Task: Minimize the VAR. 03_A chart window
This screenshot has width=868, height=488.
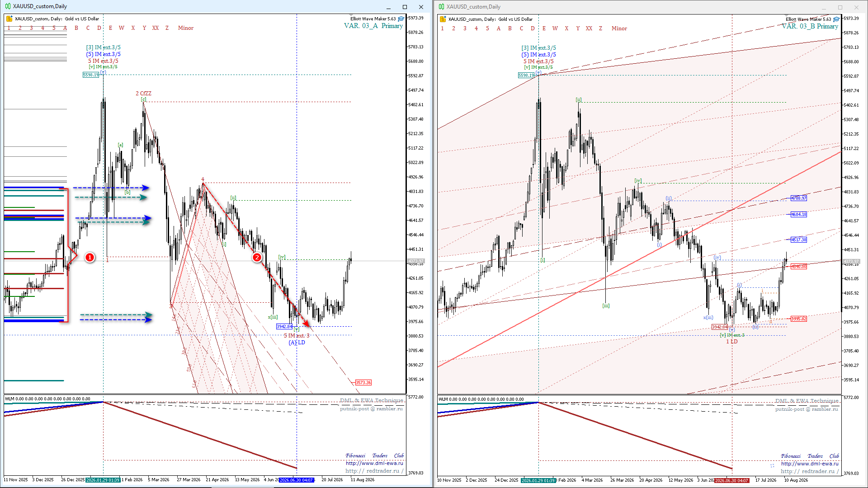Action: (x=389, y=7)
